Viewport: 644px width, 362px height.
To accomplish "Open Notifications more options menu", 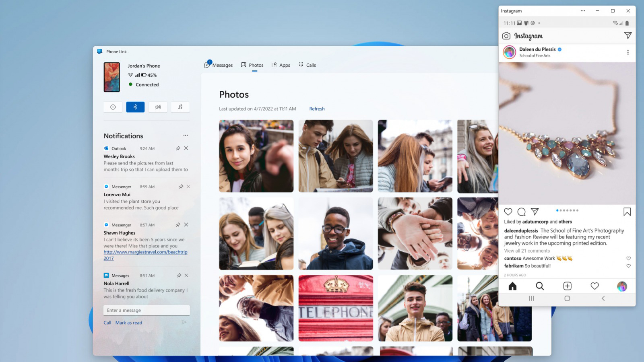I will (186, 136).
